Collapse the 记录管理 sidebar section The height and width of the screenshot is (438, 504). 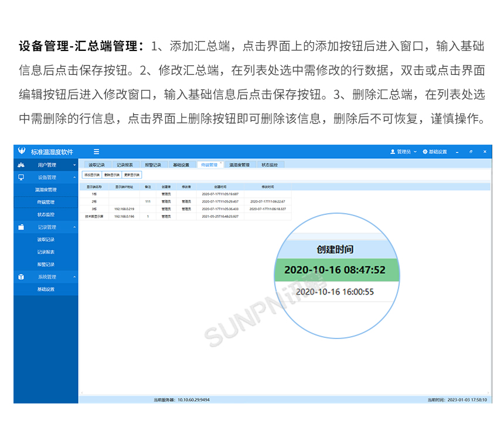[x=74, y=227]
